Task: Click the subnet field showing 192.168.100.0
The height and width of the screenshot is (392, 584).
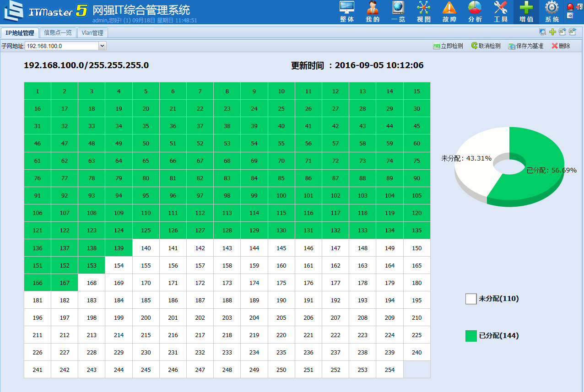Action: point(62,46)
